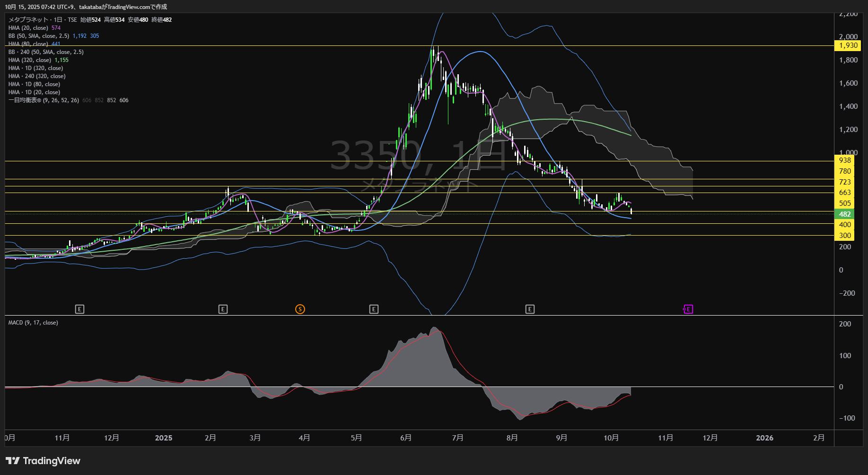
Task: Open earnings E marker above February
Action: pos(223,309)
